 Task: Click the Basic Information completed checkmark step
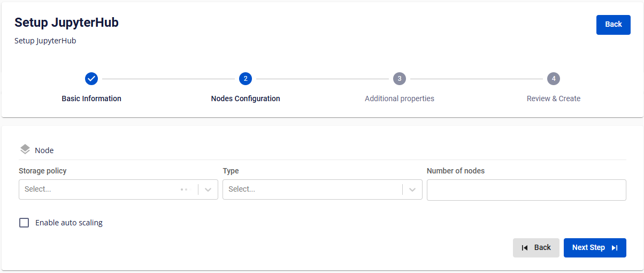(x=91, y=79)
